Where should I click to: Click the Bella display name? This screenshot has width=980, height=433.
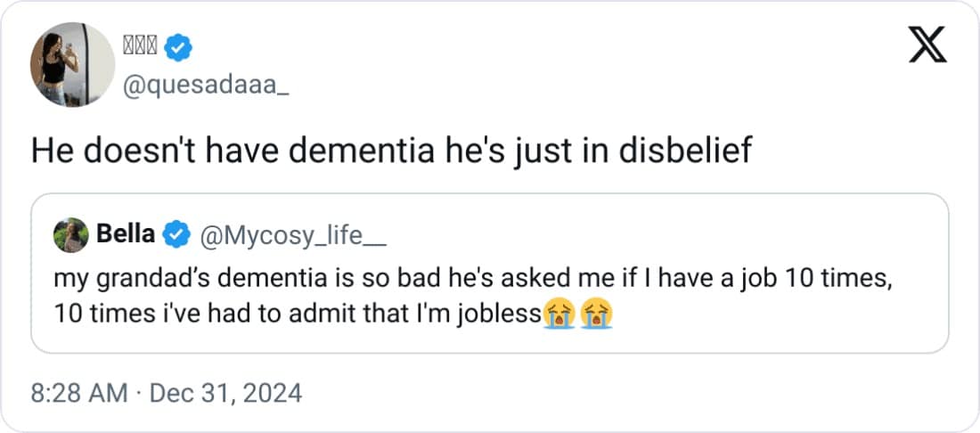pyautogui.click(x=125, y=234)
